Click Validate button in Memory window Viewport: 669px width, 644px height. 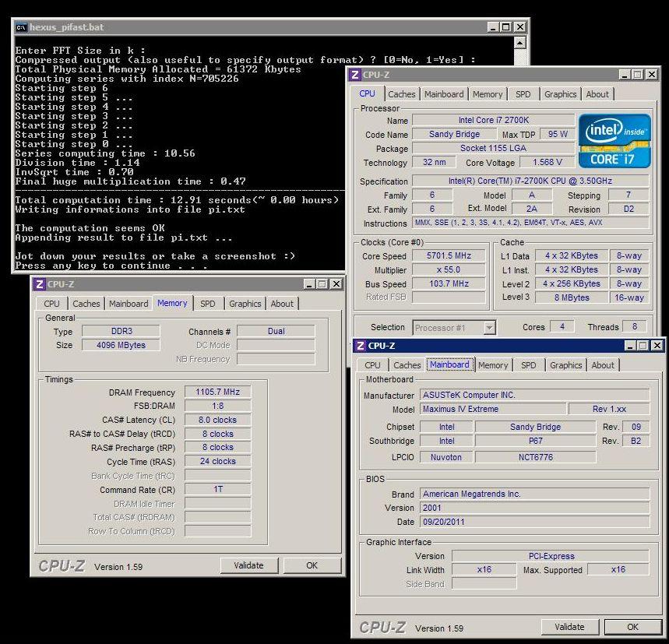[x=249, y=565]
